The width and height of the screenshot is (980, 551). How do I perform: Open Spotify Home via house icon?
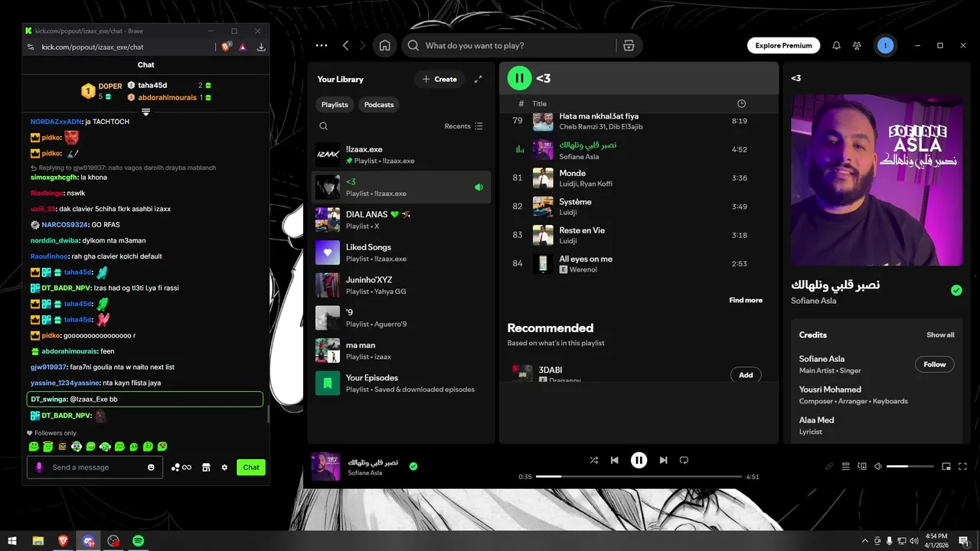[384, 45]
